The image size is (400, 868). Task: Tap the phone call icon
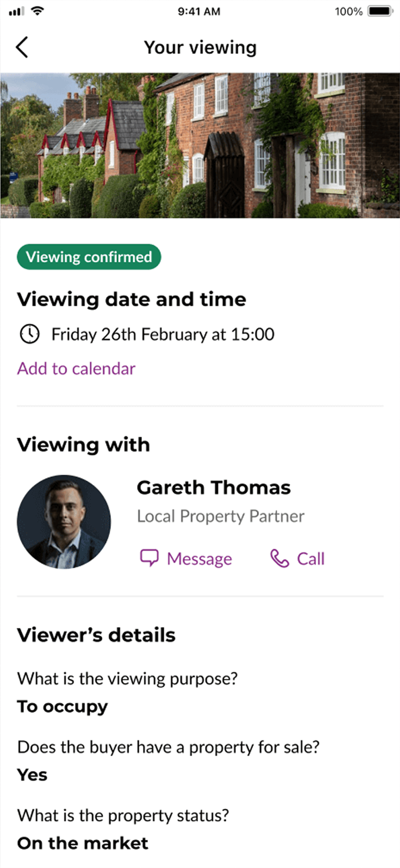coord(279,558)
